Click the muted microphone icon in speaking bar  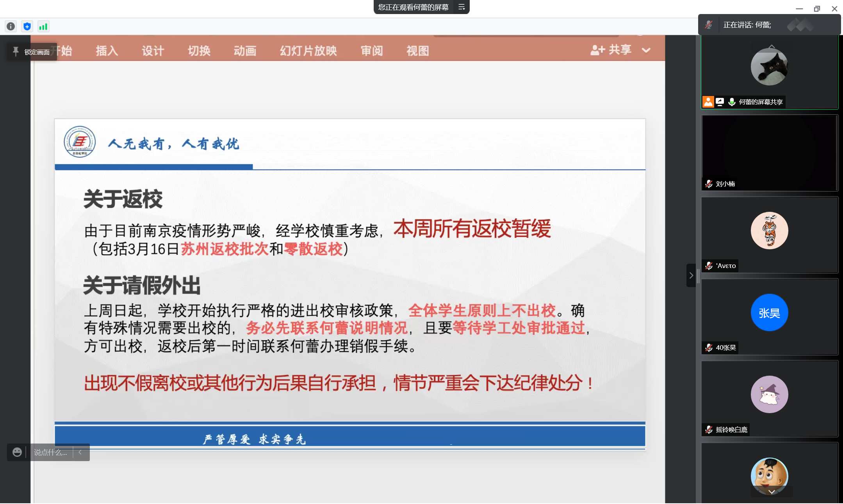(709, 25)
